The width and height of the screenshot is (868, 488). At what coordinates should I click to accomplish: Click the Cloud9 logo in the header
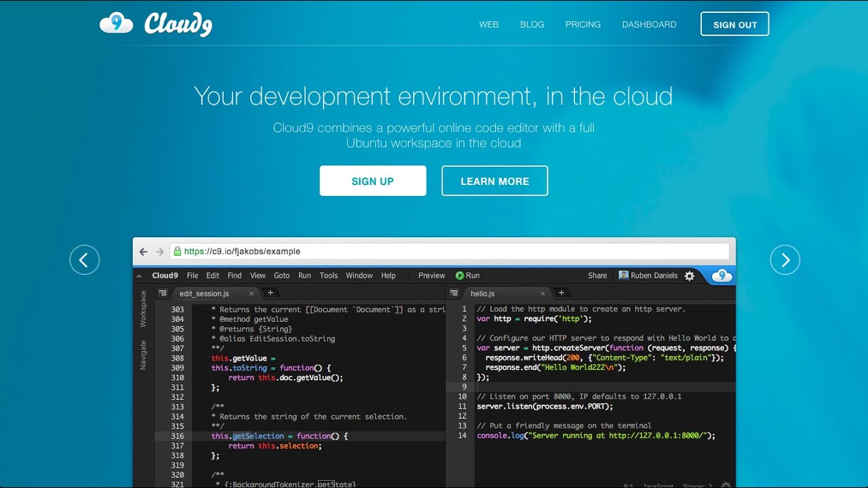click(156, 24)
